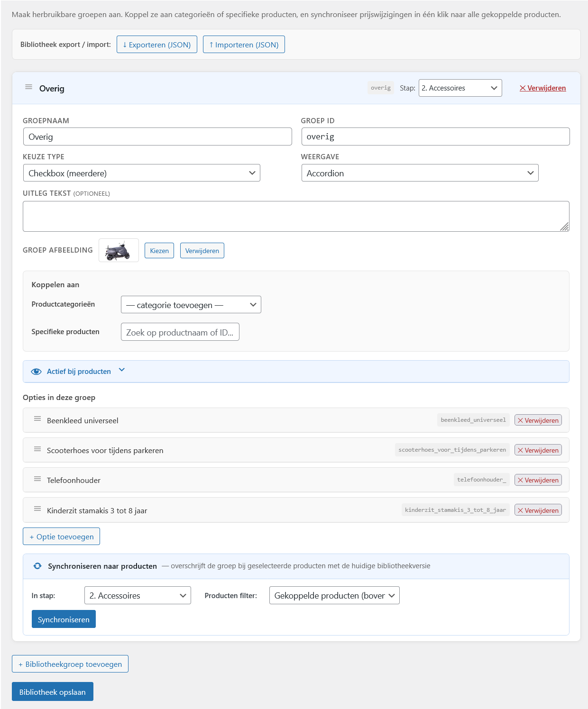The height and width of the screenshot is (709, 588).
Task: Open the scooter group image thumbnail
Action: coord(119,250)
